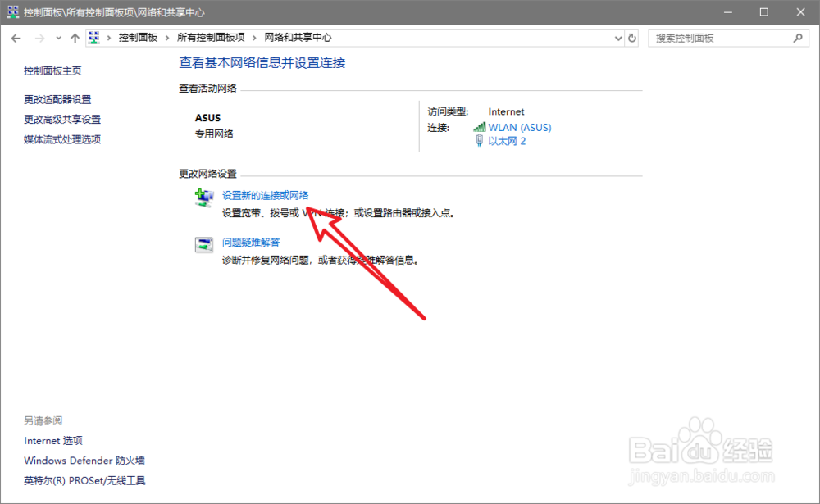The height and width of the screenshot is (504, 820).
Task: Open Internet 选项 under 另请参阅
Action: (52, 440)
